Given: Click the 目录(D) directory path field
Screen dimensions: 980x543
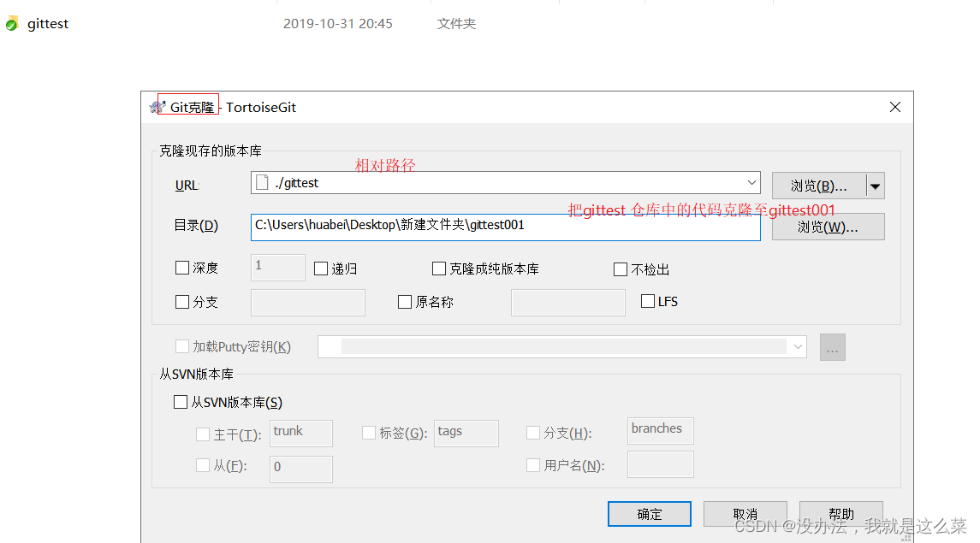Looking at the screenshot, I should point(506,227).
